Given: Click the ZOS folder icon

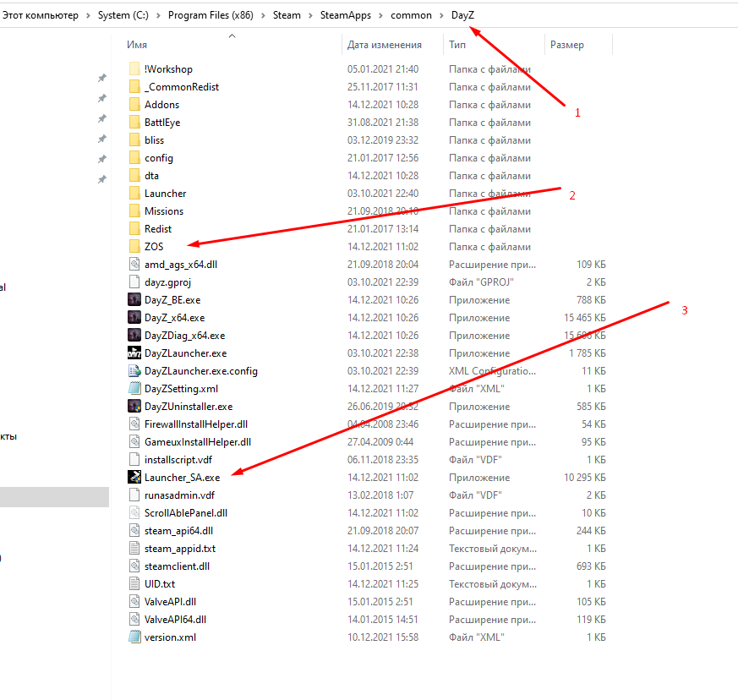Looking at the screenshot, I should tap(134, 247).
